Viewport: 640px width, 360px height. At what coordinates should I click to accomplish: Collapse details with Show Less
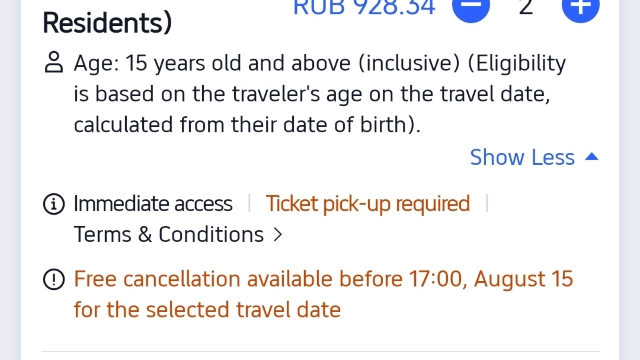coord(534,157)
